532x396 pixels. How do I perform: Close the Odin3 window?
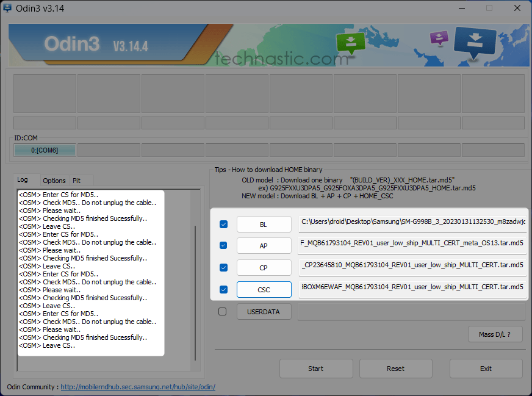(x=517, y=8)
